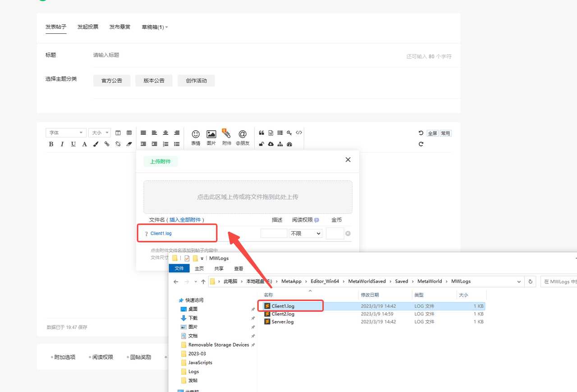
Task: Insert a code block with the </> icon
Action: [299, 133]
